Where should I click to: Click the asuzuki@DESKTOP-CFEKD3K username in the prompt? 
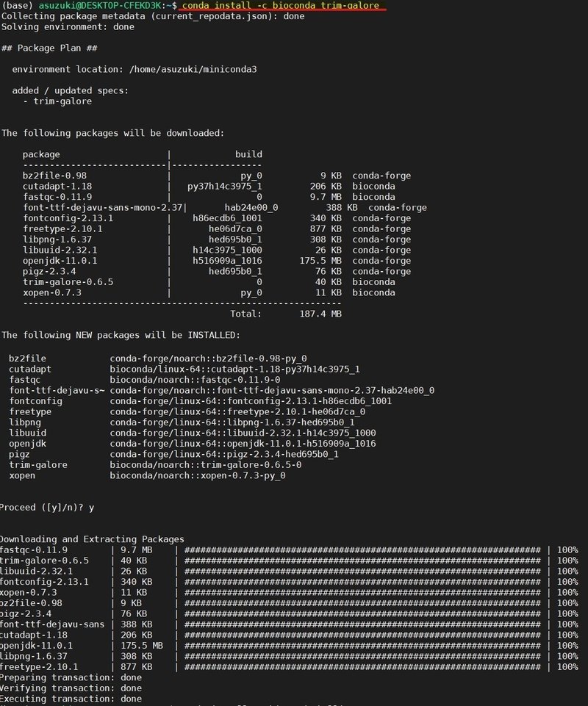(101, 5)
